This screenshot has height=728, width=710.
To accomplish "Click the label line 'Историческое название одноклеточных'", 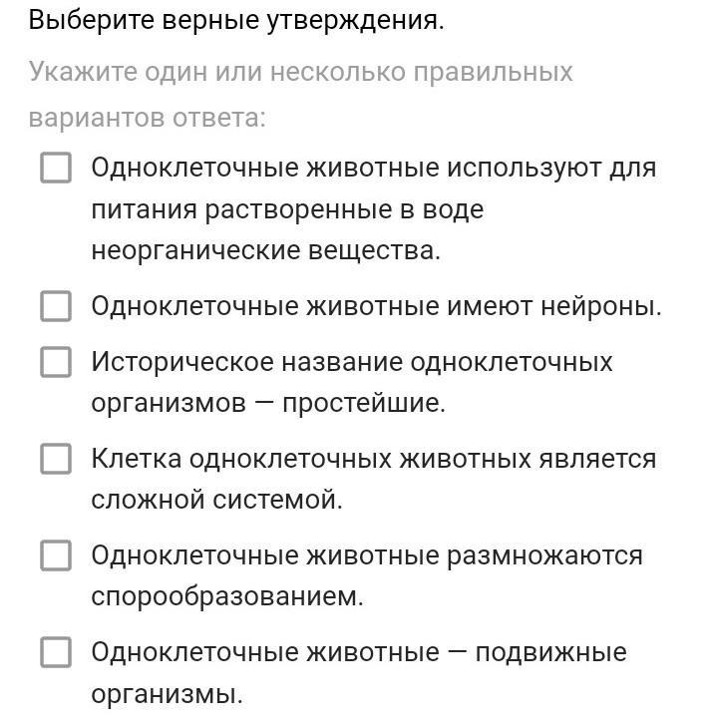I will (x=352, y=362).
